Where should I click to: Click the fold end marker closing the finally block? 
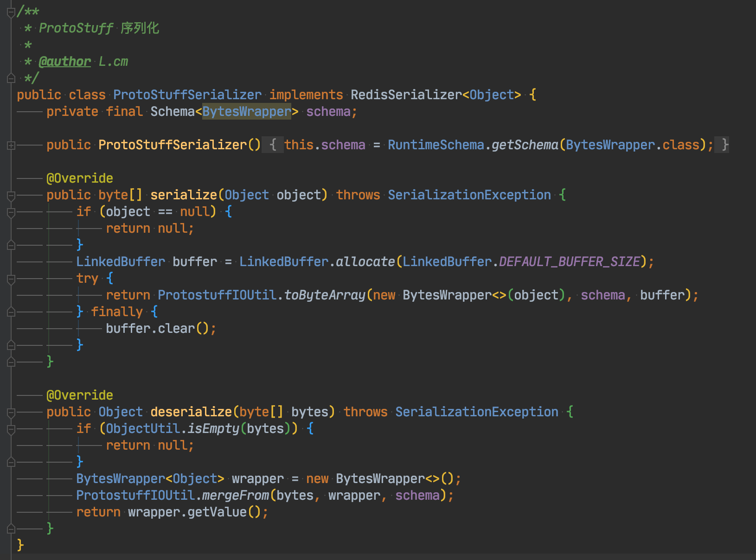click(x=11, y=345)
